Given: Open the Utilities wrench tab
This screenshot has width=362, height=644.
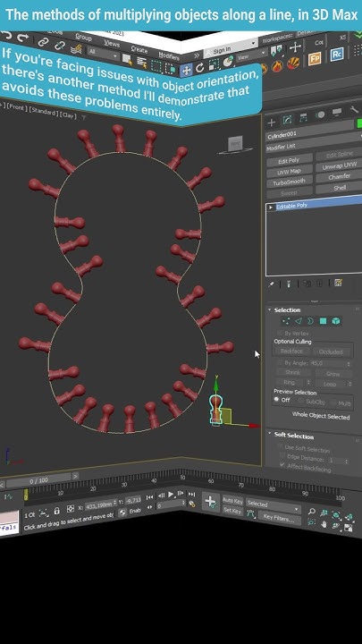Looking at the screenshot, I should click(x=354, y=109).
